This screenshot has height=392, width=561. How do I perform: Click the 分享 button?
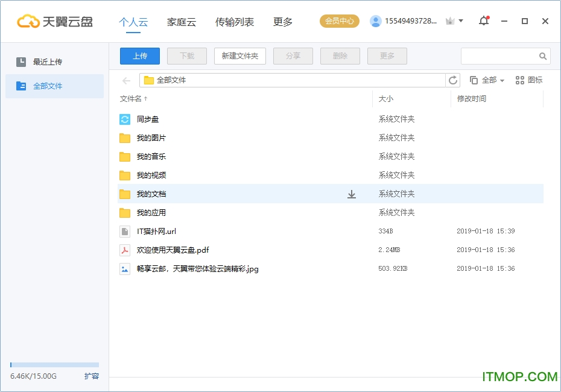293,56
